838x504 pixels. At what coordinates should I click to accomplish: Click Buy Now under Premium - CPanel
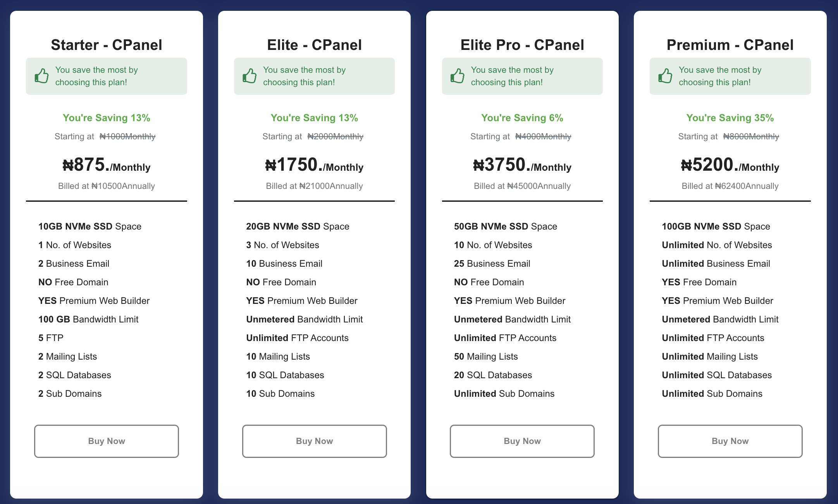tap(730, 441)
